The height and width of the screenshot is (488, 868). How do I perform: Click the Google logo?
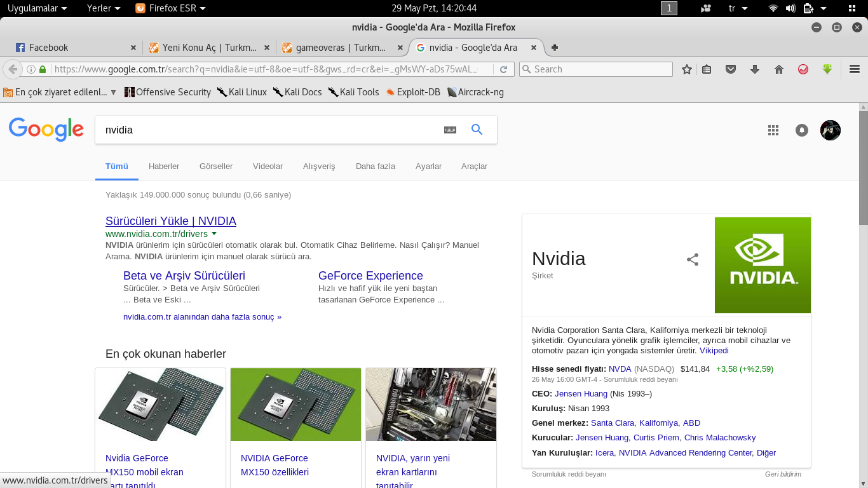pyautogui.click(x=46, y=130)
